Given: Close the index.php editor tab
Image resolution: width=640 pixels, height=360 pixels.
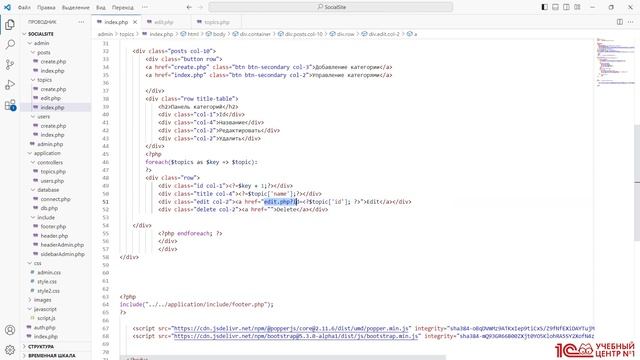Looking at the screenshot, I should [135, 22].
